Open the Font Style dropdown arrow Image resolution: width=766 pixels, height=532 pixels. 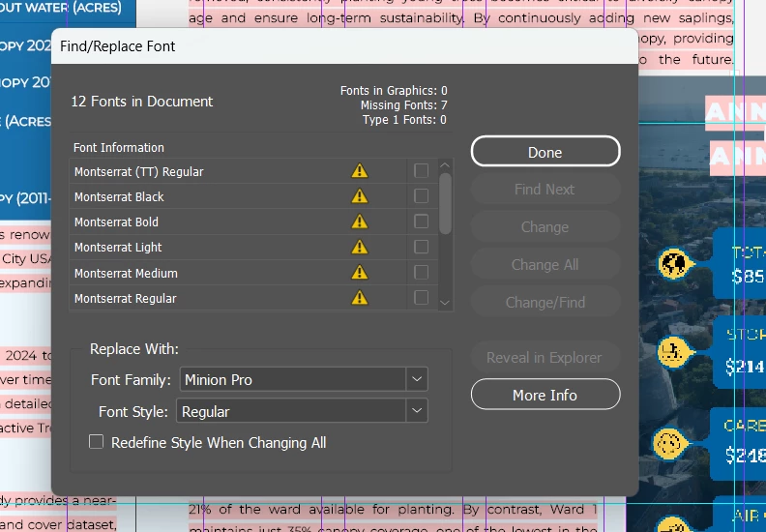pyautogui.click(x=417, y=411)
